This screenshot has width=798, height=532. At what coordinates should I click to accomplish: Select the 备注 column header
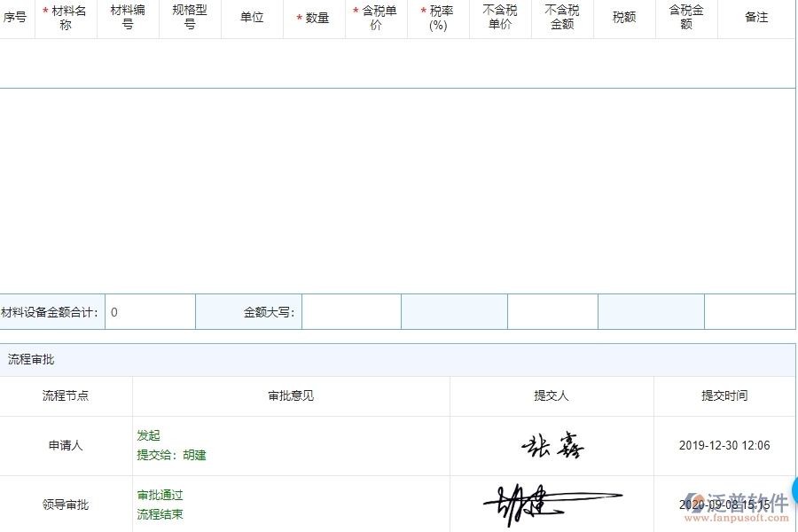click(755, 17)
